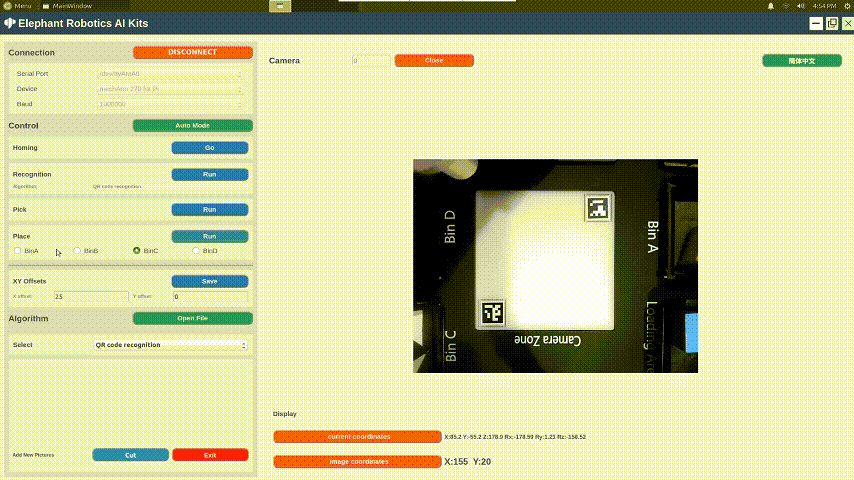Save the XY Offsets

click(x=210, y=281)
